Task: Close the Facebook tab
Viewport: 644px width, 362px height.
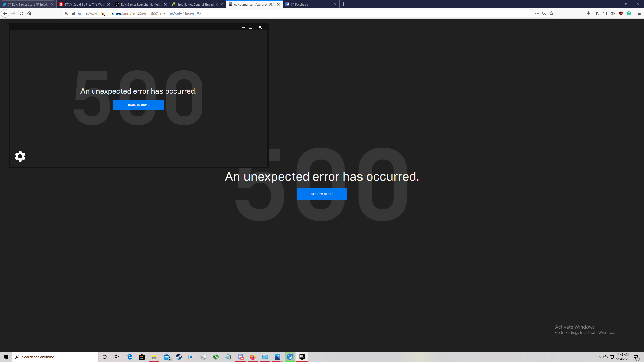Action: click(335, 4)
